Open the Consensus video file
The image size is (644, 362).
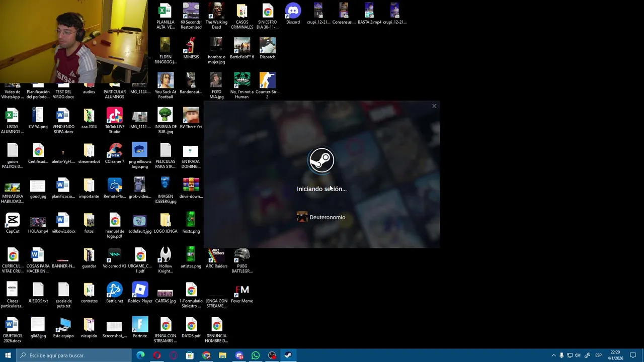pos(344,14)
